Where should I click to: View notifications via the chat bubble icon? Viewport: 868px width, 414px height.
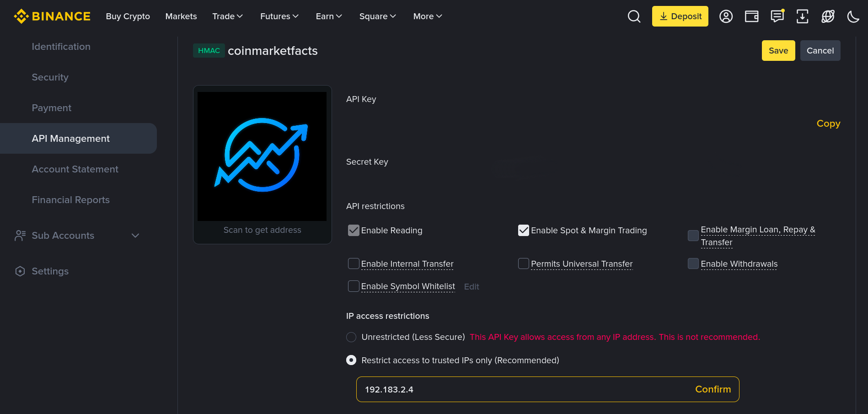[x=777, y=16]
